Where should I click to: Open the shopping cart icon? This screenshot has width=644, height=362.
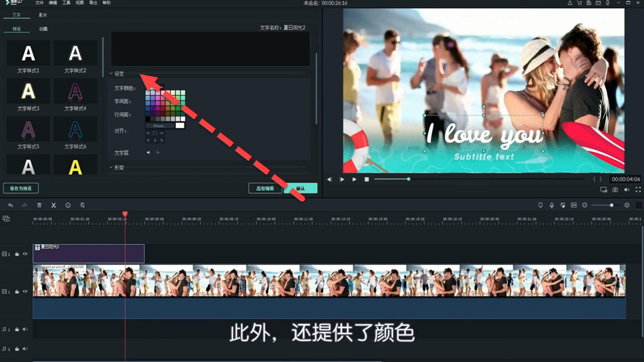point(580,3)
